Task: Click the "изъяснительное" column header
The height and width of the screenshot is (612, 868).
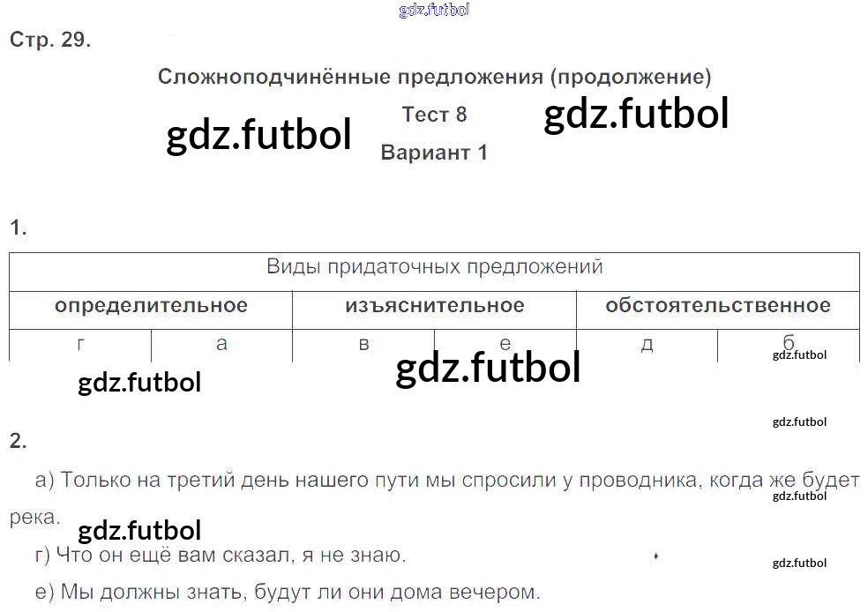Action: 434,306
